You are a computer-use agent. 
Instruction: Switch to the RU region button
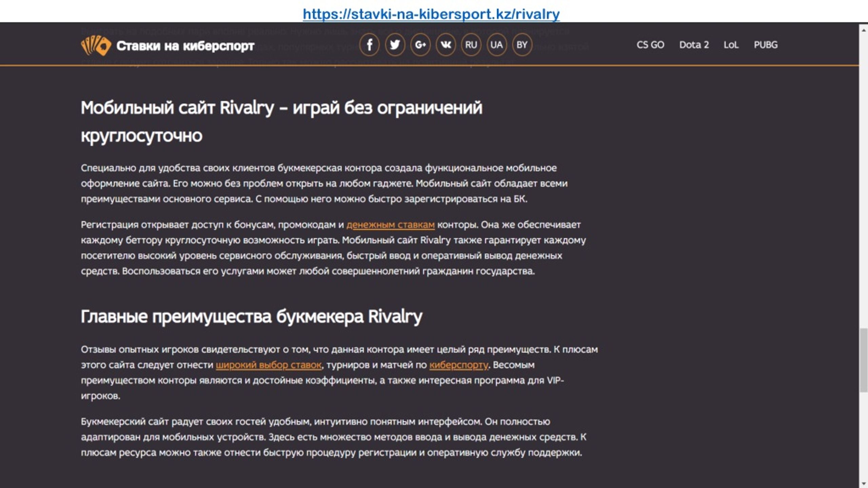[x=471, y=45]
